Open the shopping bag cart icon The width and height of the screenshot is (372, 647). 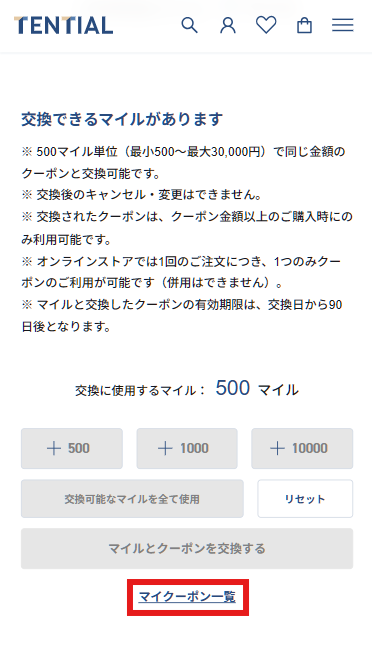(304, 25)
